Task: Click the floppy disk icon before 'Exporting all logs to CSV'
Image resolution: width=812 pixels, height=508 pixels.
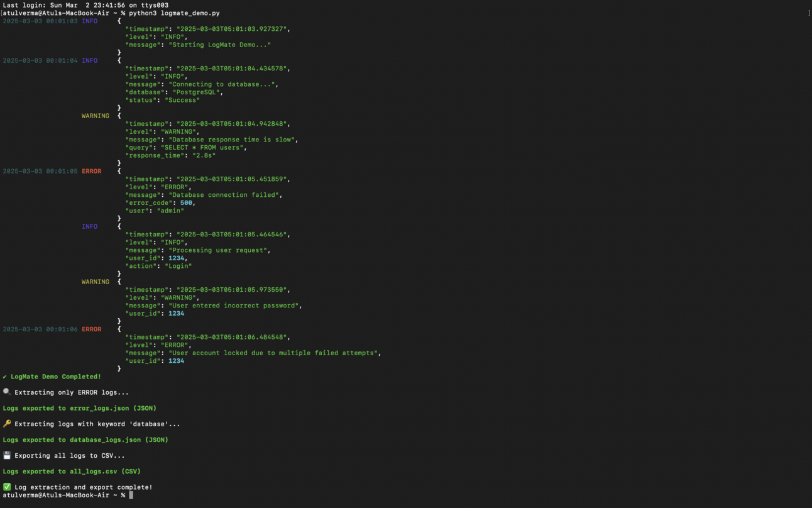Action: 6,455
